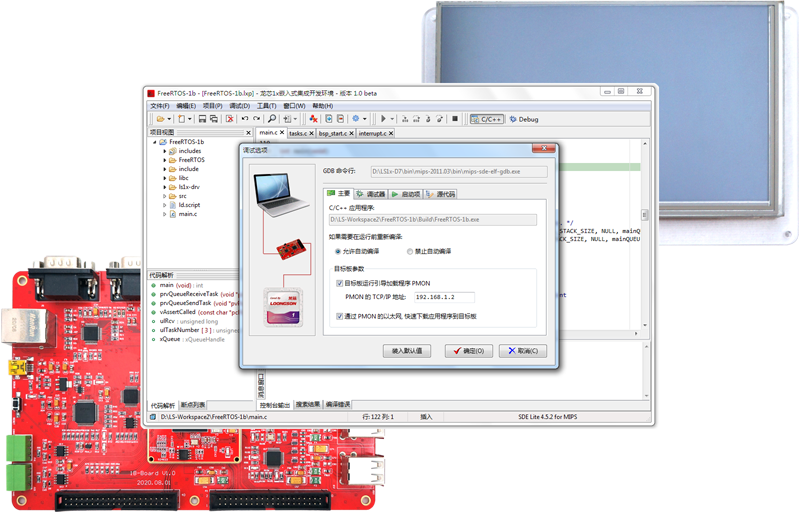Expand the includes tree node

coord(165,151)
